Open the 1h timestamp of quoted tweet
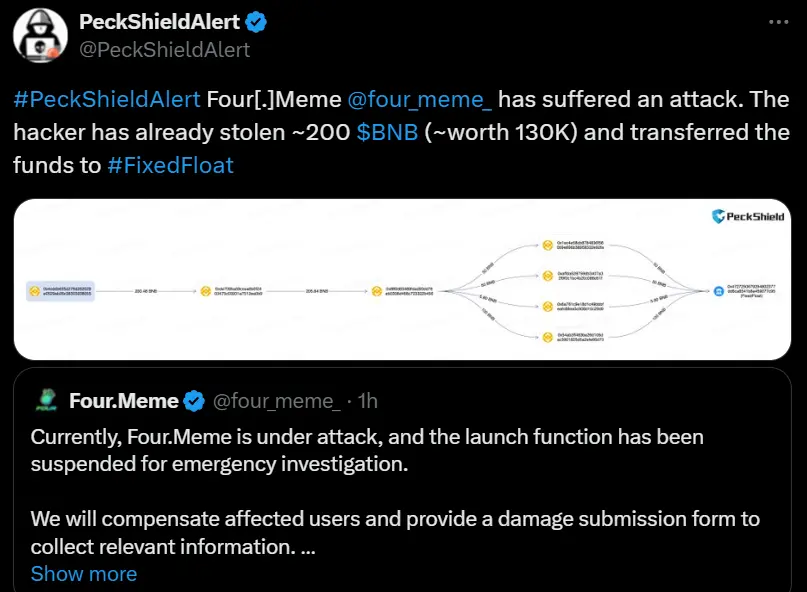This screenshot has height=592, width=807. pos(368,401)
